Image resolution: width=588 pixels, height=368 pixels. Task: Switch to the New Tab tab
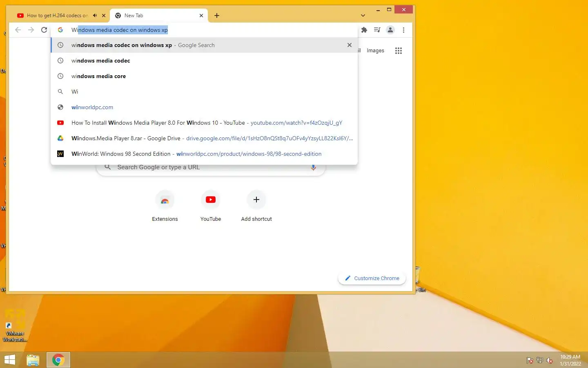click(159, 16)
